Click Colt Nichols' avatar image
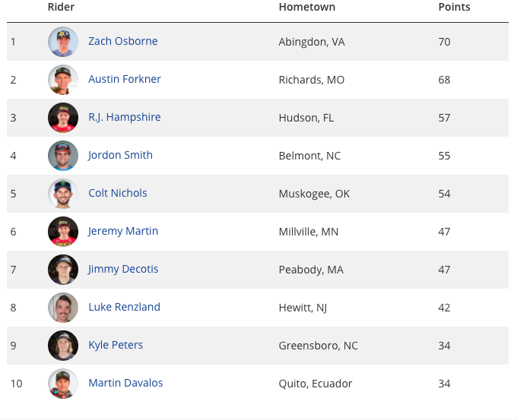The image size is (517, 420). coord(63,194)
